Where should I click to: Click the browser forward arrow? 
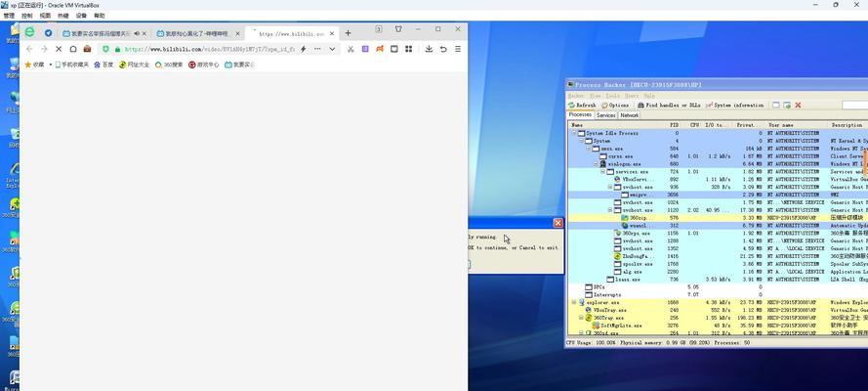click(x=44, y=49)
